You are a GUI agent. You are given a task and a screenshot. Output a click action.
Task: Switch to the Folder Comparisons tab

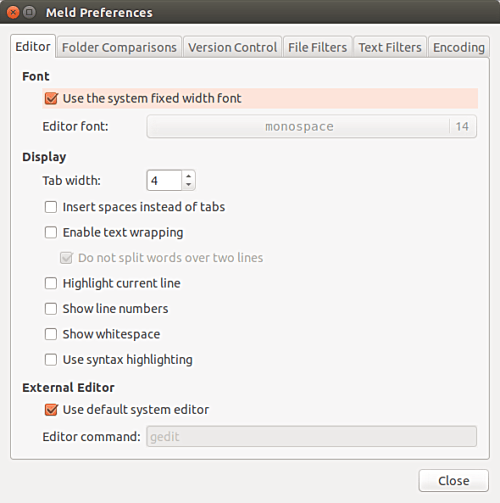pyautogui.click(x=119, y=47)
